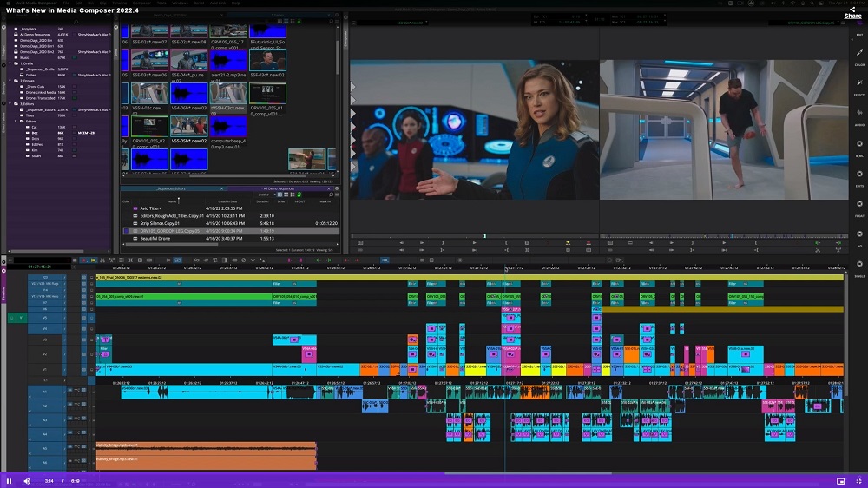This screenshot has height=488, width=868.
Task: Share this video
Action: tap(852, 12)
